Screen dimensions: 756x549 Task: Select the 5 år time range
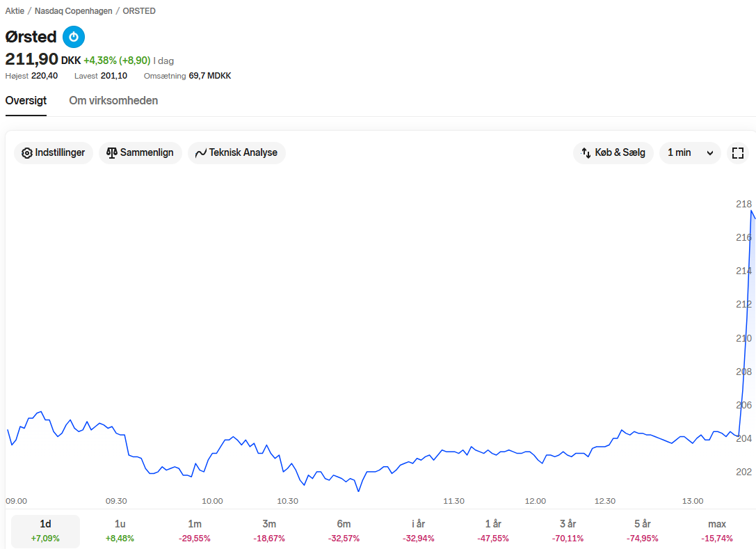tap(642, 531)
